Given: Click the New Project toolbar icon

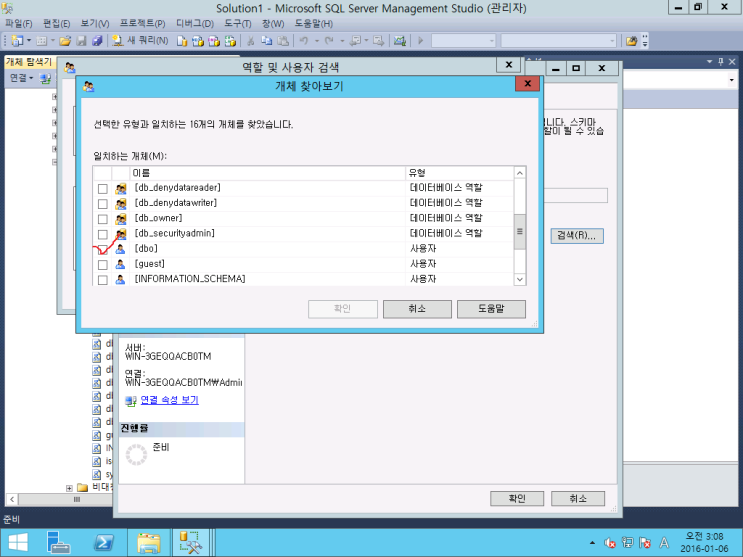Looking at the screenshot, I should pos(17,41).
